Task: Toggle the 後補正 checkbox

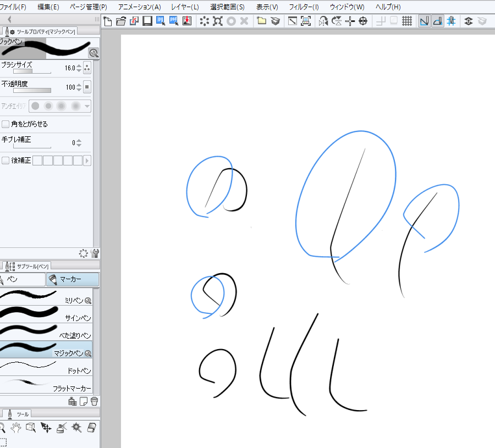Action: (5, 161)
